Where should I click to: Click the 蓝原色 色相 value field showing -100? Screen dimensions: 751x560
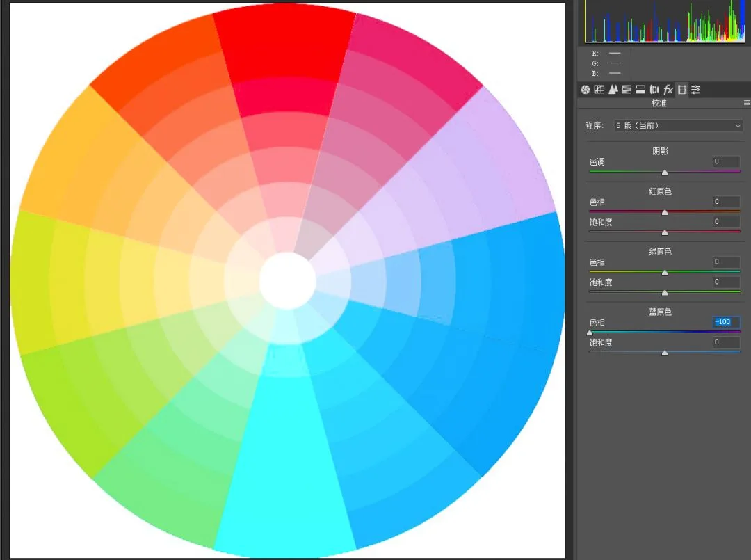(726, 322)
